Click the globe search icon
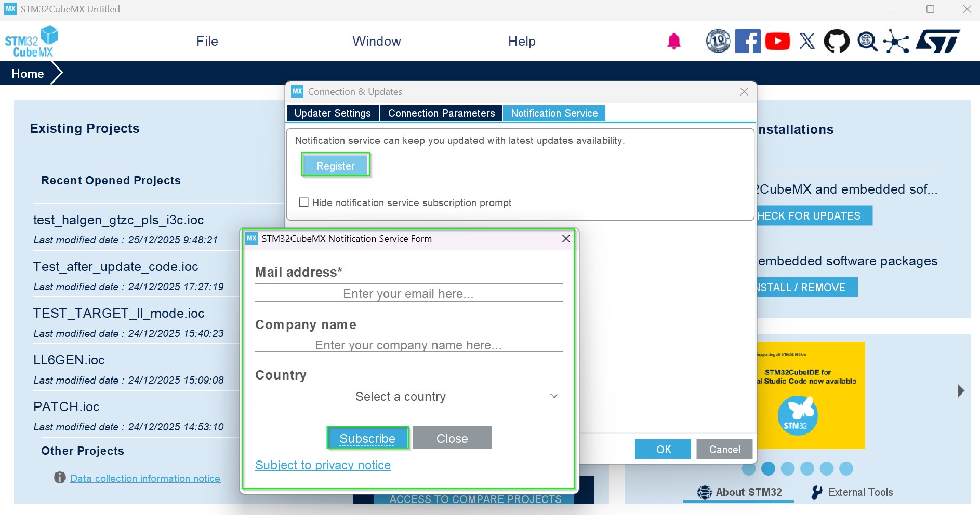This screenshot has width=980, height=515. [867, 41]
